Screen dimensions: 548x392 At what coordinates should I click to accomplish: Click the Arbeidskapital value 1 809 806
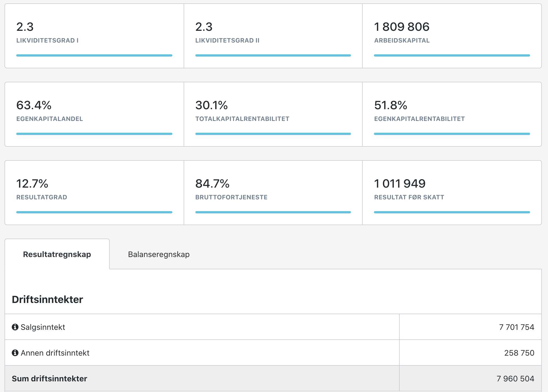coord(402,27)
